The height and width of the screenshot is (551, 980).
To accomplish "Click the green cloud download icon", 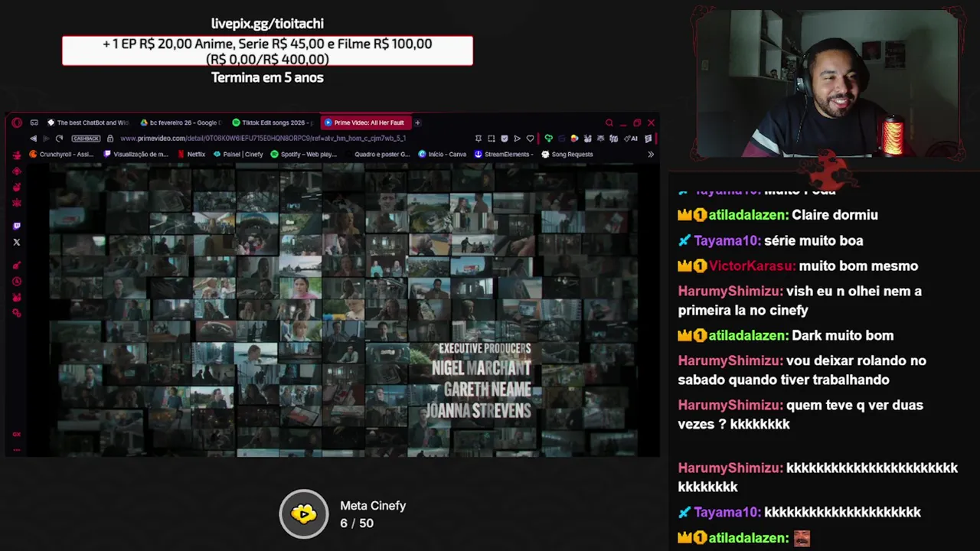I will [x=548, y=139].
